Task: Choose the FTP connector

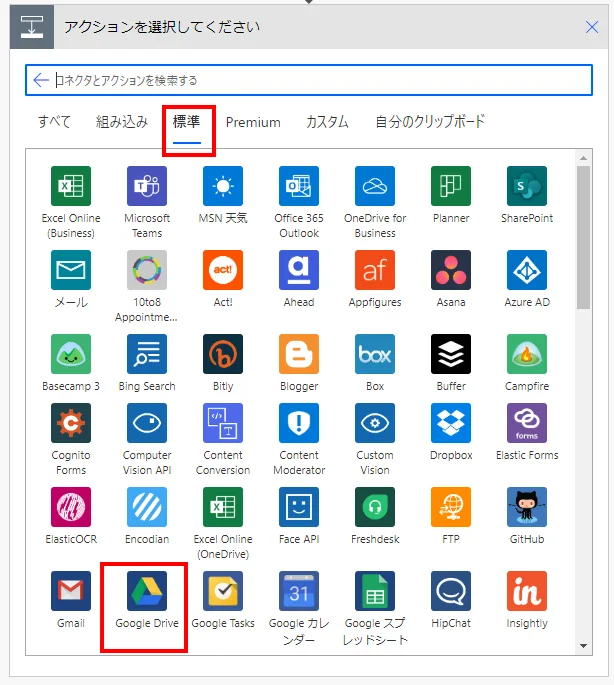Action: [451, 507]
